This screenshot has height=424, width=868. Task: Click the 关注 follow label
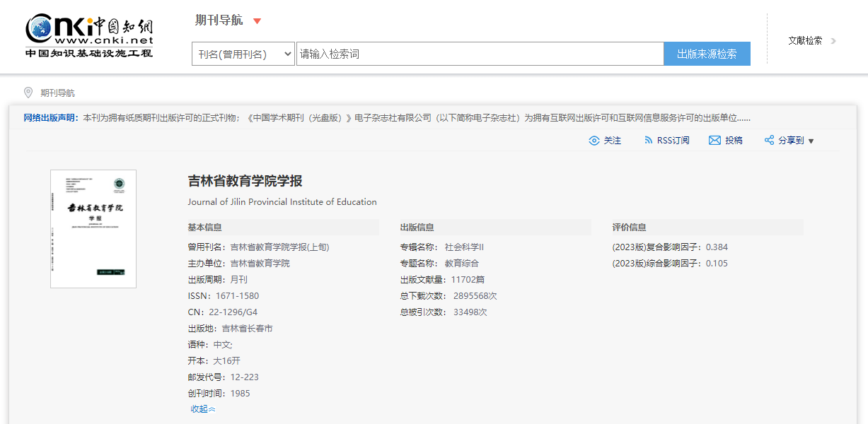[612, 141]
